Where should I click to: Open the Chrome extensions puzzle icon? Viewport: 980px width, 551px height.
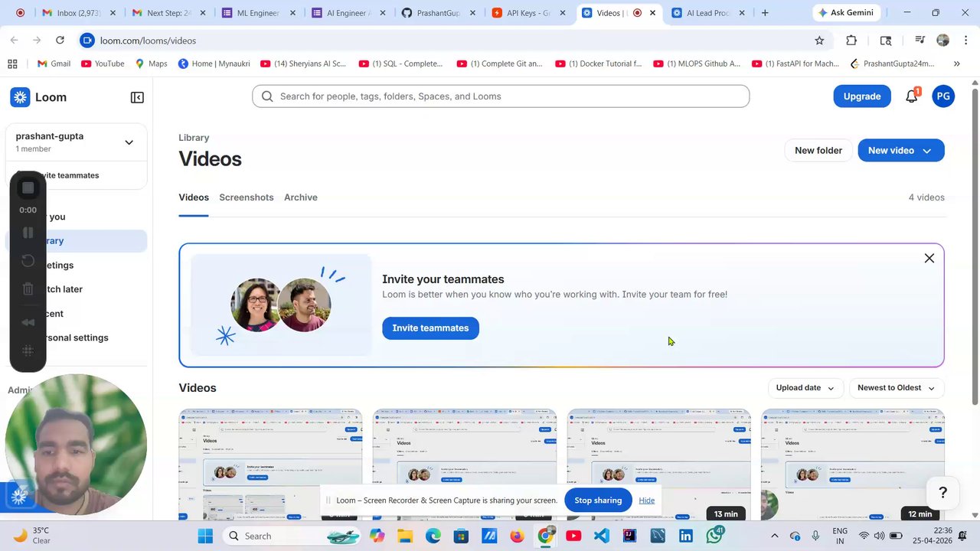click(851, 41)
